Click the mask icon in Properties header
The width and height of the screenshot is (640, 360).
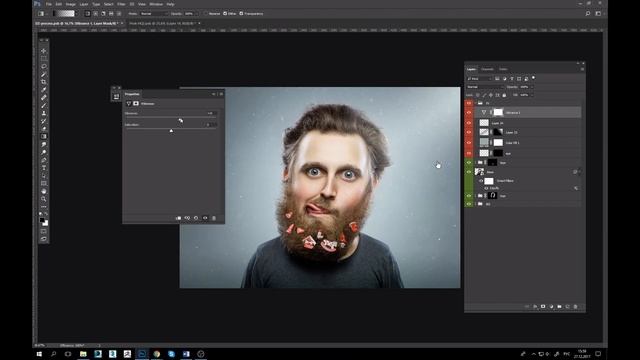[136, 104]
